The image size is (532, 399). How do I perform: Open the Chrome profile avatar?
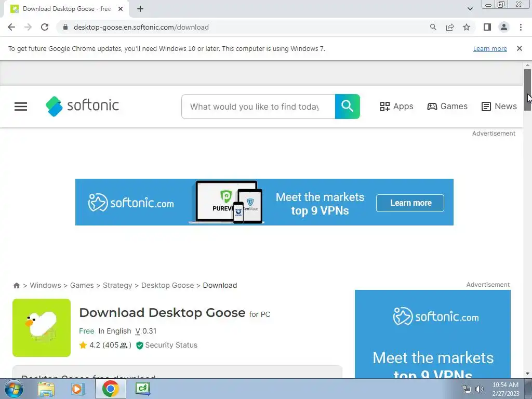tap(504, 27)
